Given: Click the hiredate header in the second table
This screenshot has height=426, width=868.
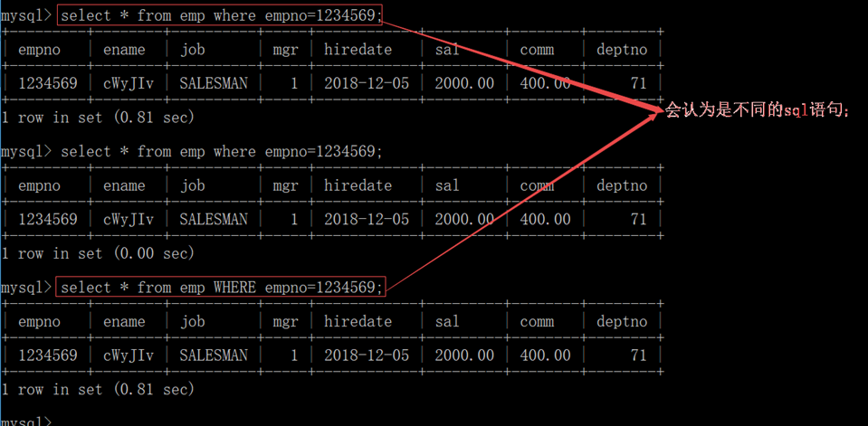Looking at the screenshot, I should point(358,185).
